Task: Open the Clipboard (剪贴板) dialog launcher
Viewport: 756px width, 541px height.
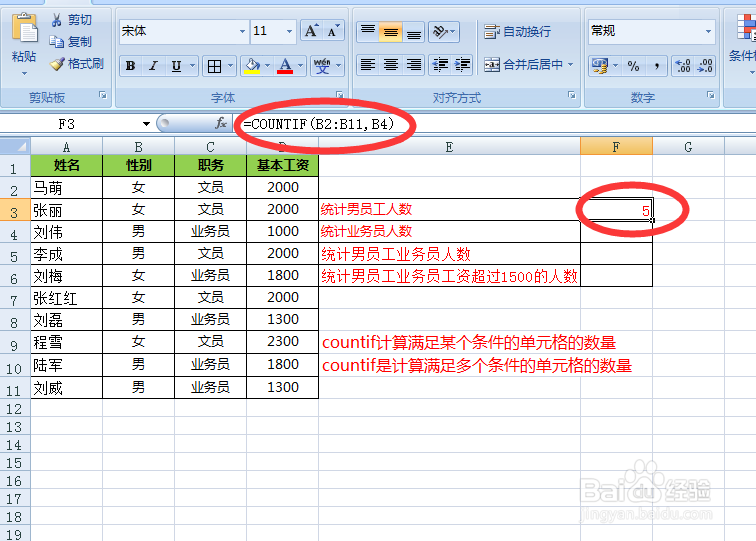Action: [103, 95]
